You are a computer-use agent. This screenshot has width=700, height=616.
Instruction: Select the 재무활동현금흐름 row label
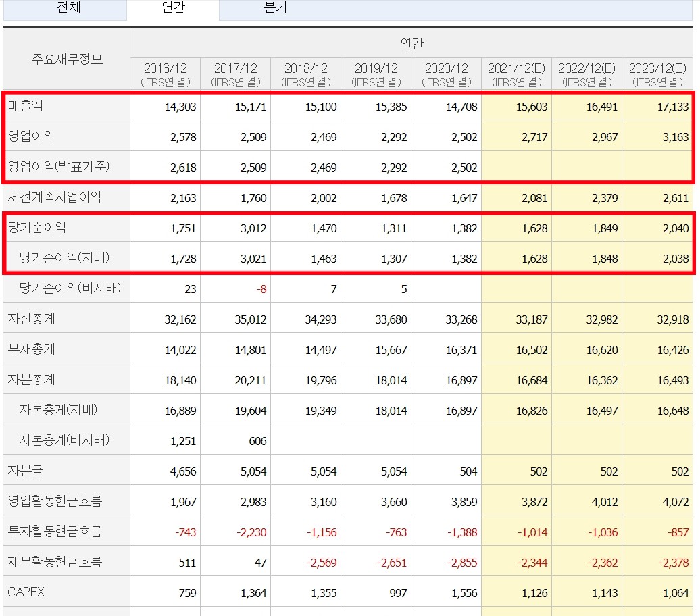click(55, 561)
